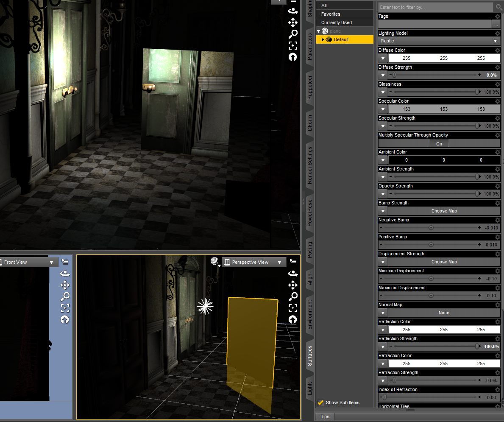Open Glossiness gear settings
The height and width of the screenshot is (422, 504).
coord(498,84)
